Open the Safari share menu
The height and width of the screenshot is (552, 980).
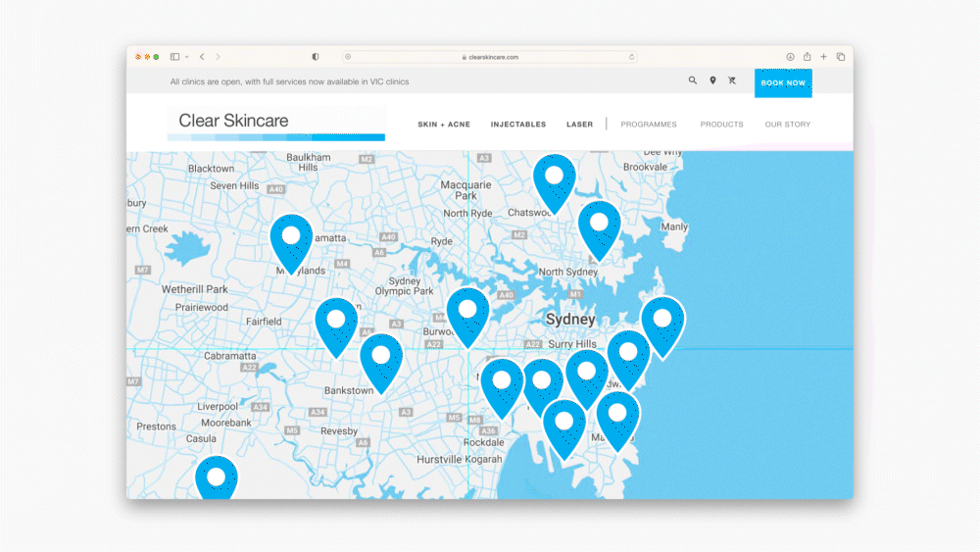click(807, 57)
